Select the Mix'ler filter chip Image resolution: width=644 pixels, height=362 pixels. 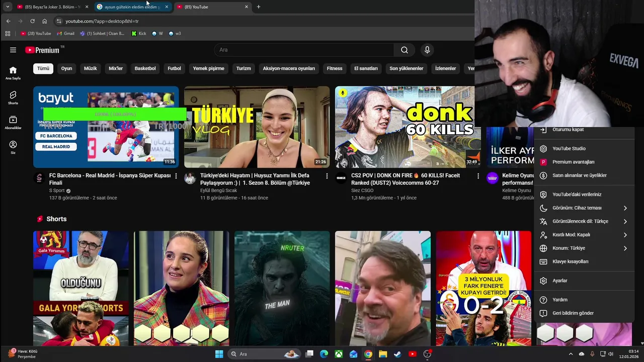pyautogui.click(x=116, y=68)
